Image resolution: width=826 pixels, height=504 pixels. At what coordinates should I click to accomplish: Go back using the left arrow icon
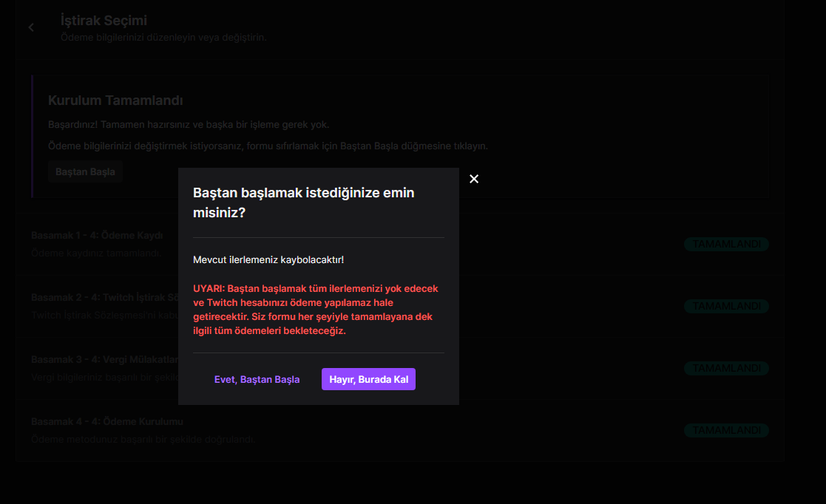point(31,27)
